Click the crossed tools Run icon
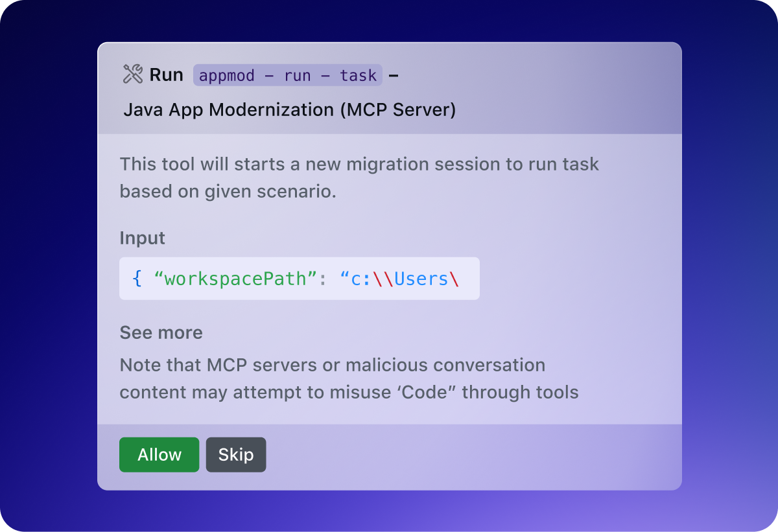778x532 pixels. pyautogui.click(x=132, y=74)
